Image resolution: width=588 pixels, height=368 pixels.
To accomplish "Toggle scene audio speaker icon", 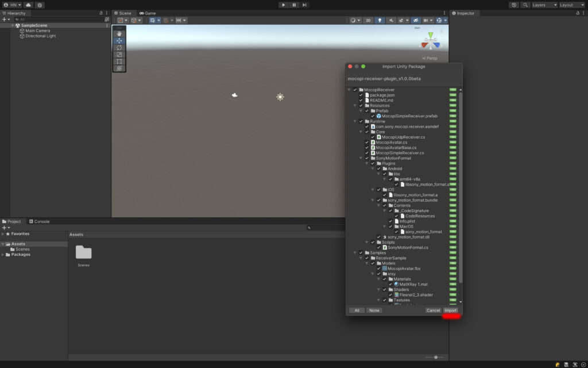I will tap(390, 20).
